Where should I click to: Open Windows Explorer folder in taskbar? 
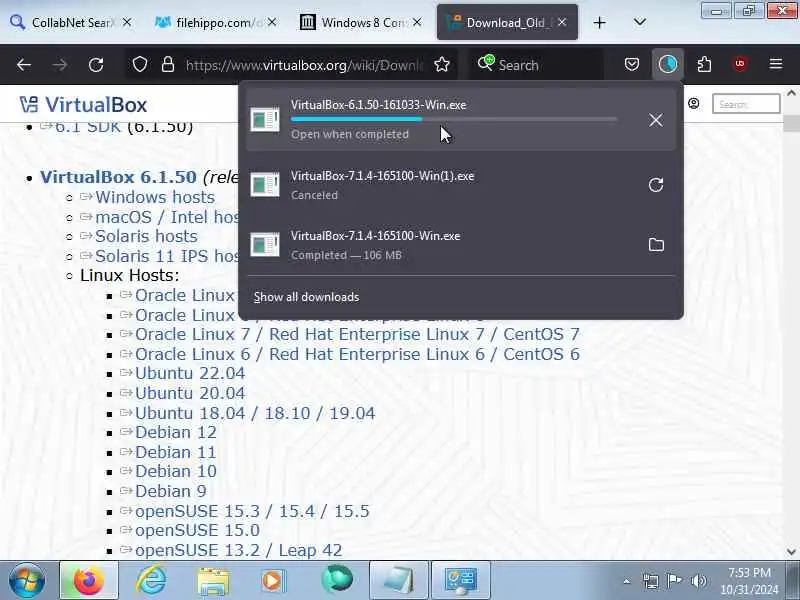coord(213,581)
